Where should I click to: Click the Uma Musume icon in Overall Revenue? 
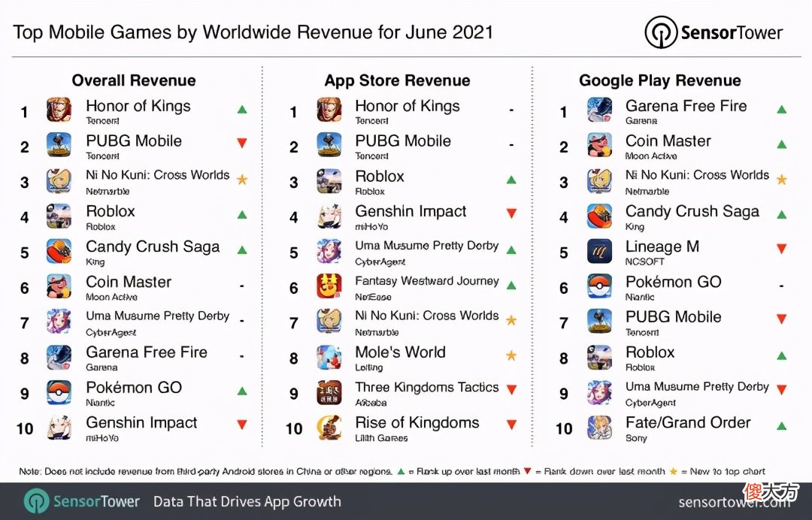tap(59, 322)
